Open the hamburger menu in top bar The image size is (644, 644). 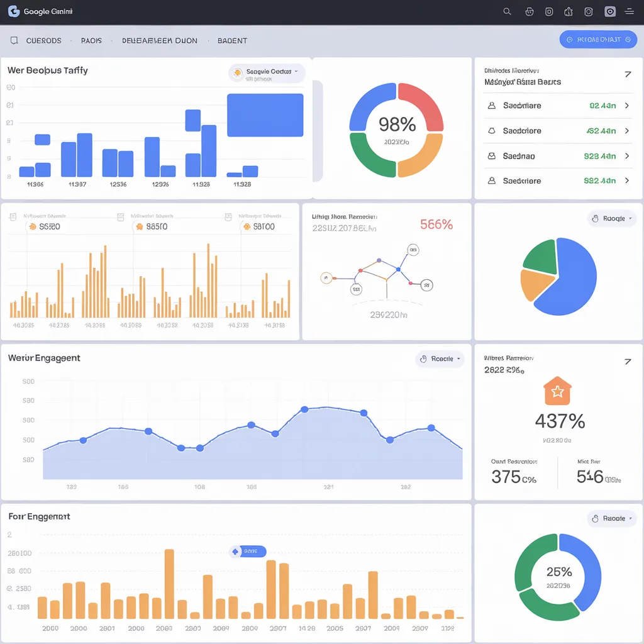tap(629, 11)
